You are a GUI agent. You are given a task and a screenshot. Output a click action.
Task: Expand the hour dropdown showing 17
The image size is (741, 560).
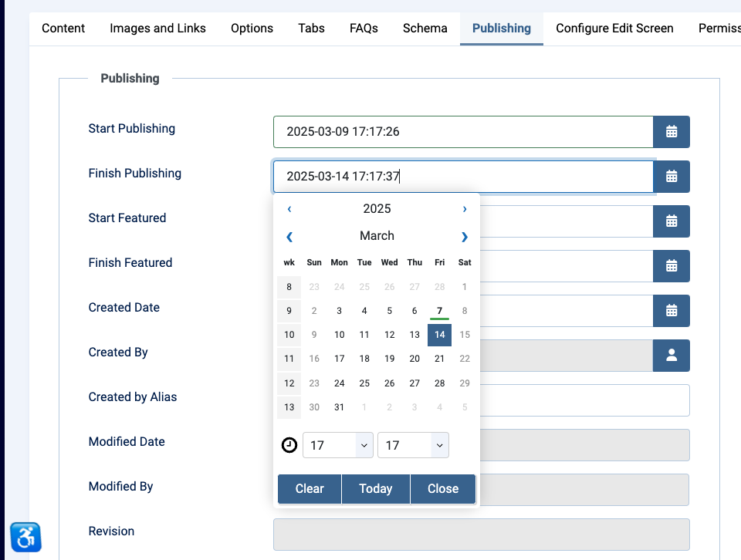pyautogui.click(x=338, y=445)
